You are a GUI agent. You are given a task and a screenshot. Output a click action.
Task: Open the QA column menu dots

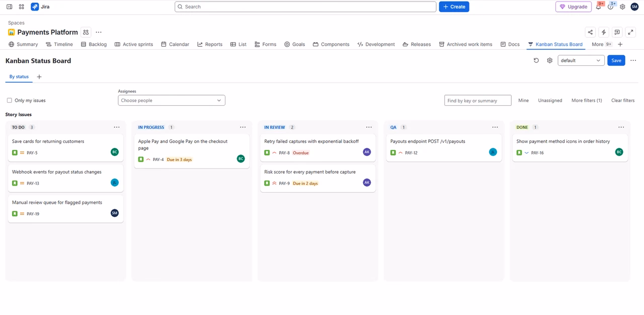pyautogui.click(x=495, y=127)
